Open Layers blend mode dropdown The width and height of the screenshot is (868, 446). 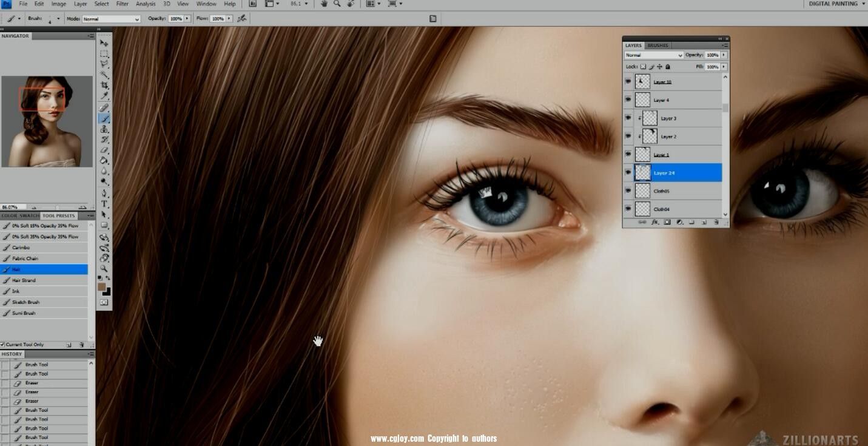pyautogui.click(x=654, y=55)
